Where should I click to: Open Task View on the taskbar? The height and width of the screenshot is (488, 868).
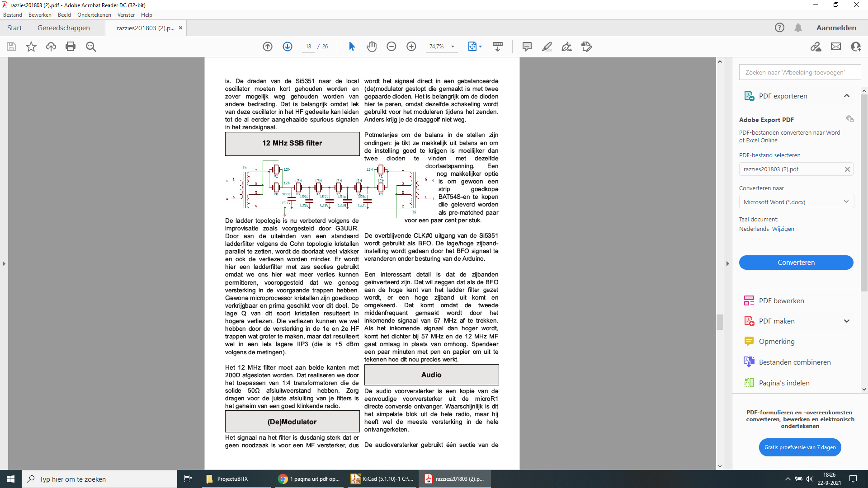click(x=188, y=479)
